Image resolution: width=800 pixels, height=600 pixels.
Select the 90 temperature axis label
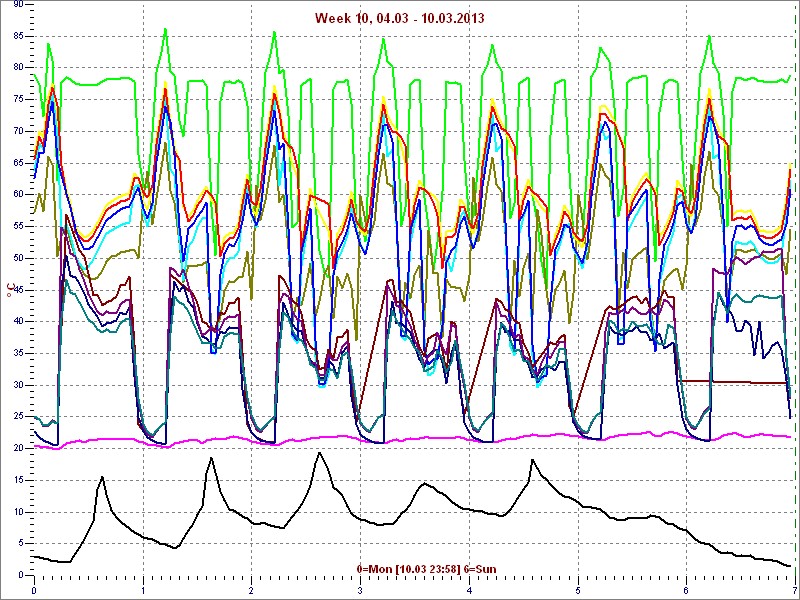18,4
